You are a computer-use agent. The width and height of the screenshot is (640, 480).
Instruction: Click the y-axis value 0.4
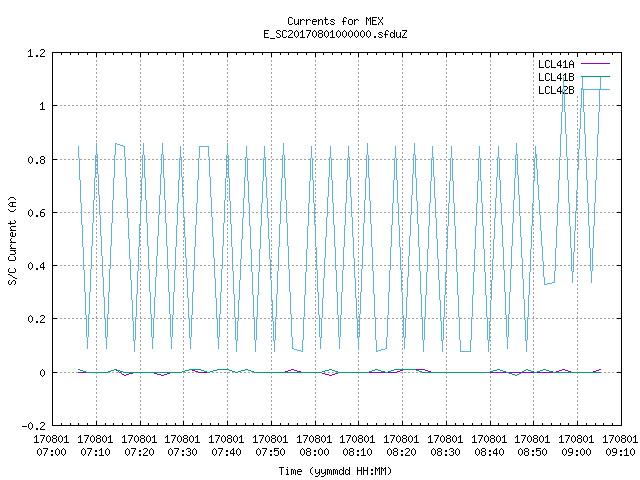(x=36, y=266)
